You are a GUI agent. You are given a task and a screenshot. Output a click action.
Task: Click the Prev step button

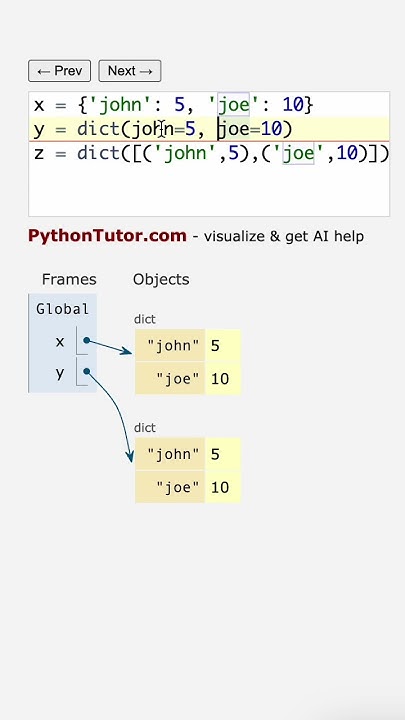point(60,71)
